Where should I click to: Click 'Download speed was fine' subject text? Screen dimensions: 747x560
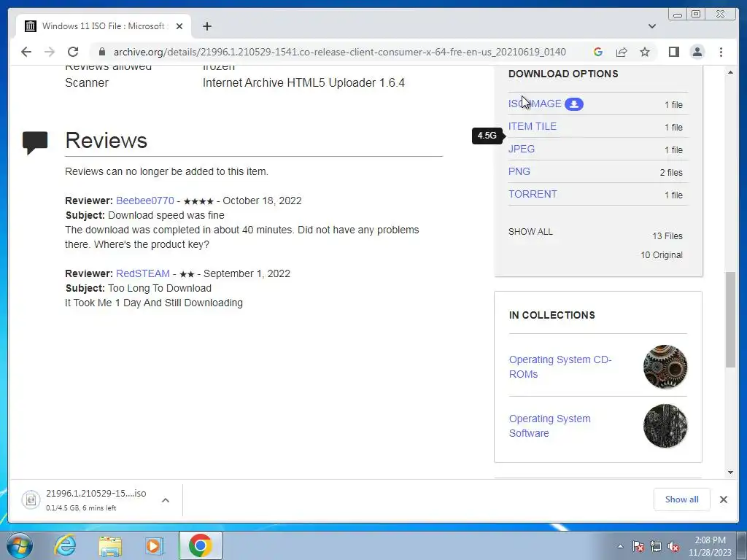pos(166,215)
